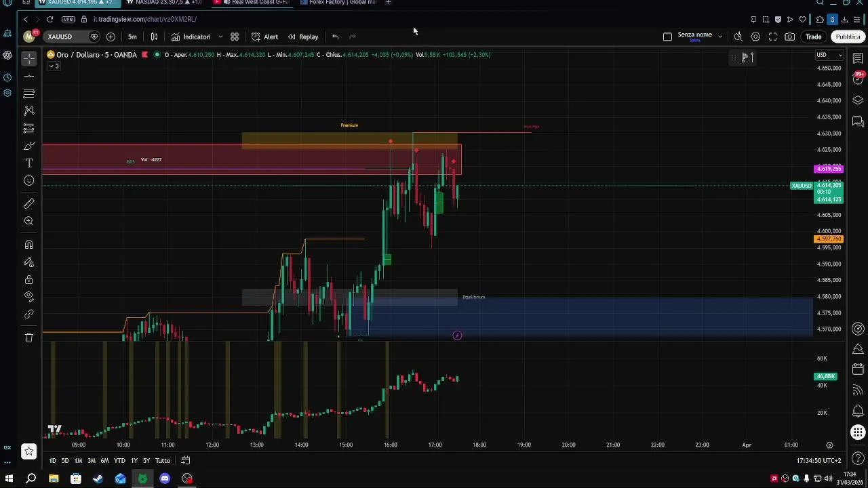Open the Indicatori dropdown arrow

220,37
